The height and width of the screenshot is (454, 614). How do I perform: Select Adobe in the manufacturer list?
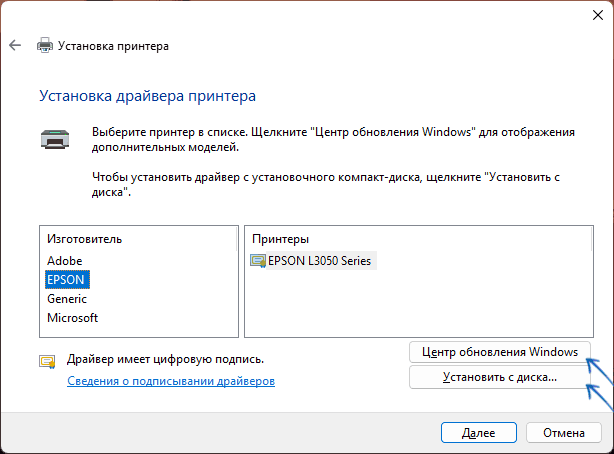[64, 260]
